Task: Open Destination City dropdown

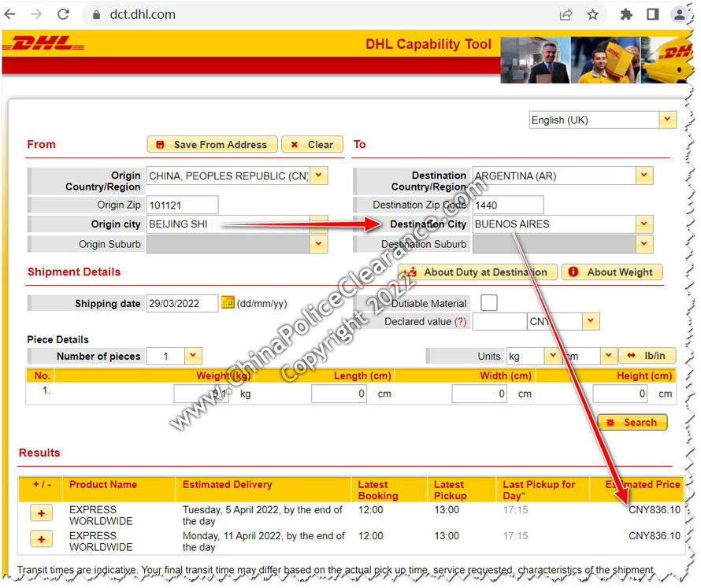Action: click(x=644, y=224)
